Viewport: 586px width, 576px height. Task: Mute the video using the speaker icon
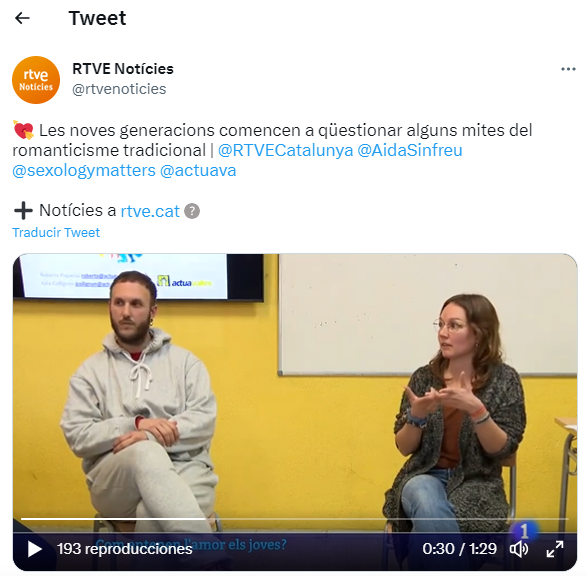519,549
